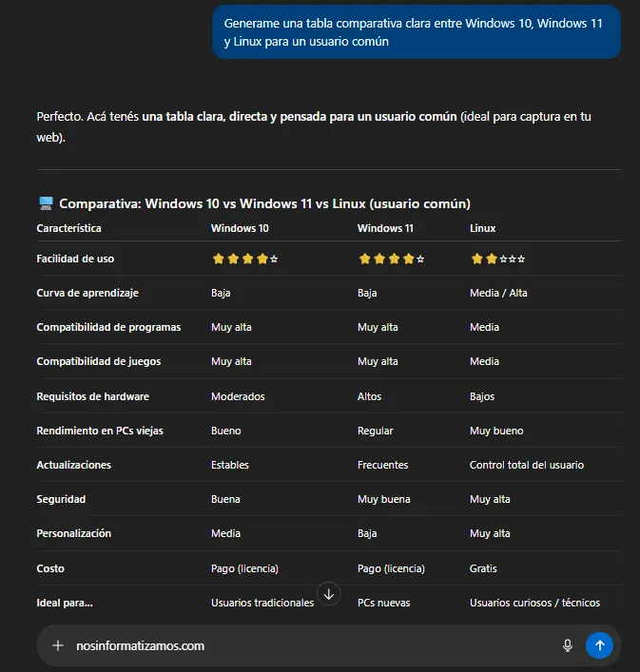Click the Windows 10 star rating
Screen dimensions: 640x672
coord(245,259)
